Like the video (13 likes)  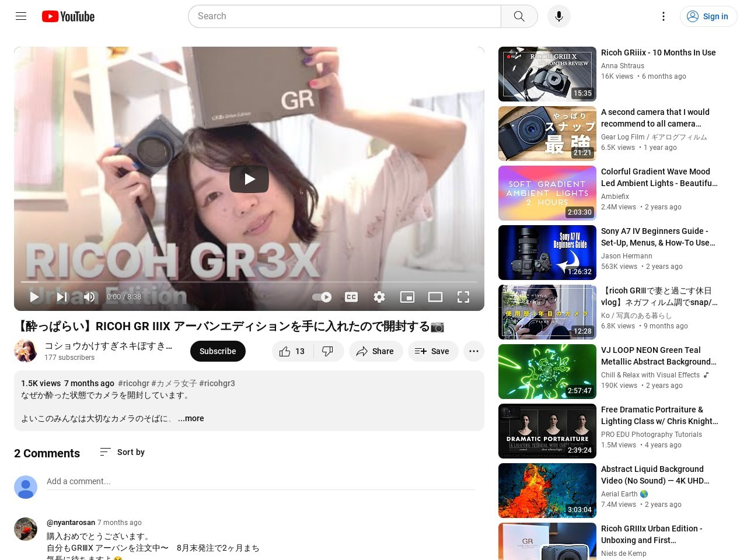(292, 351)
